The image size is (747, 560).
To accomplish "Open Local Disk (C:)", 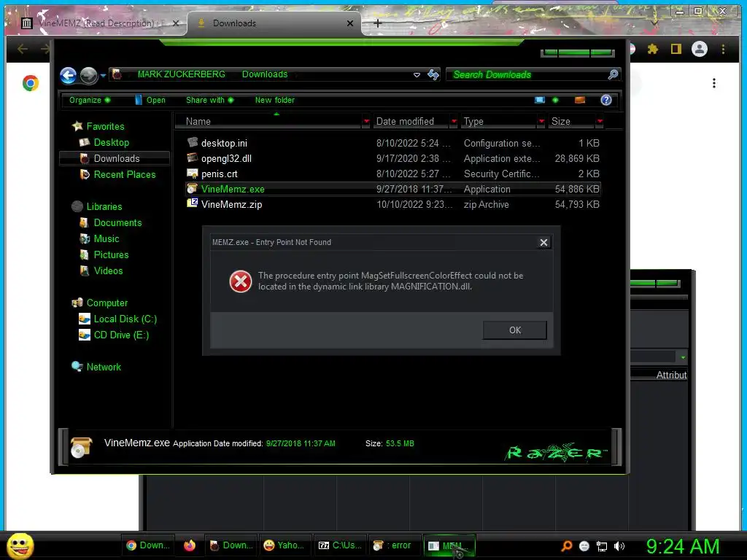I will click(125, 319).
